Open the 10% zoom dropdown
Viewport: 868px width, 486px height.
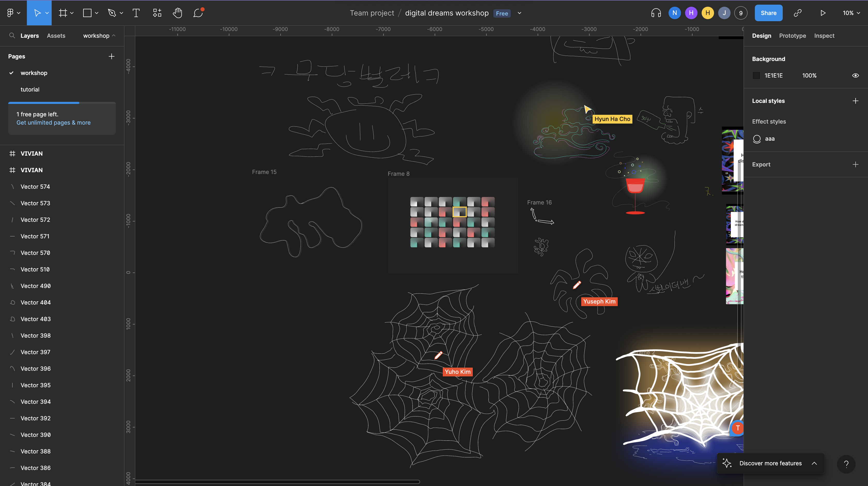851,13
